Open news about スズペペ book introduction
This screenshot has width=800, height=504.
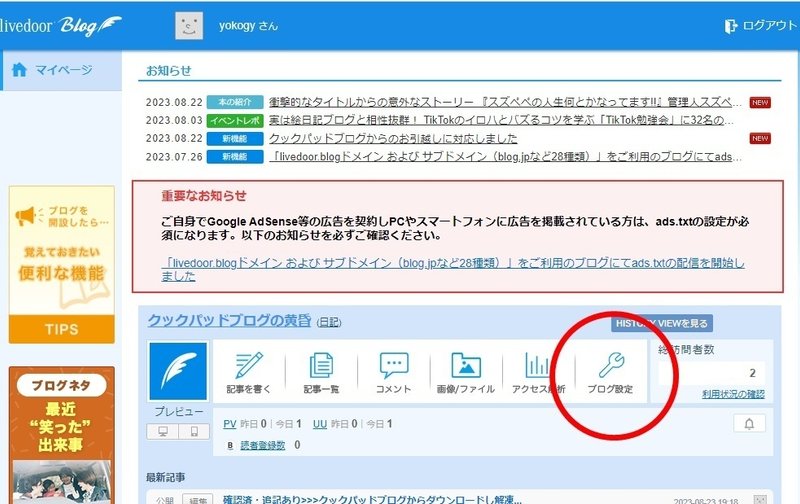point(505,102)
